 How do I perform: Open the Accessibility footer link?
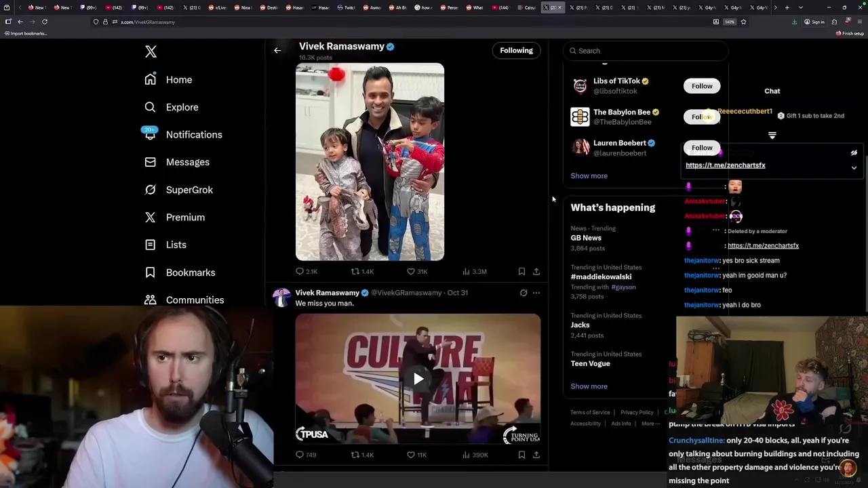click(585, 424)
